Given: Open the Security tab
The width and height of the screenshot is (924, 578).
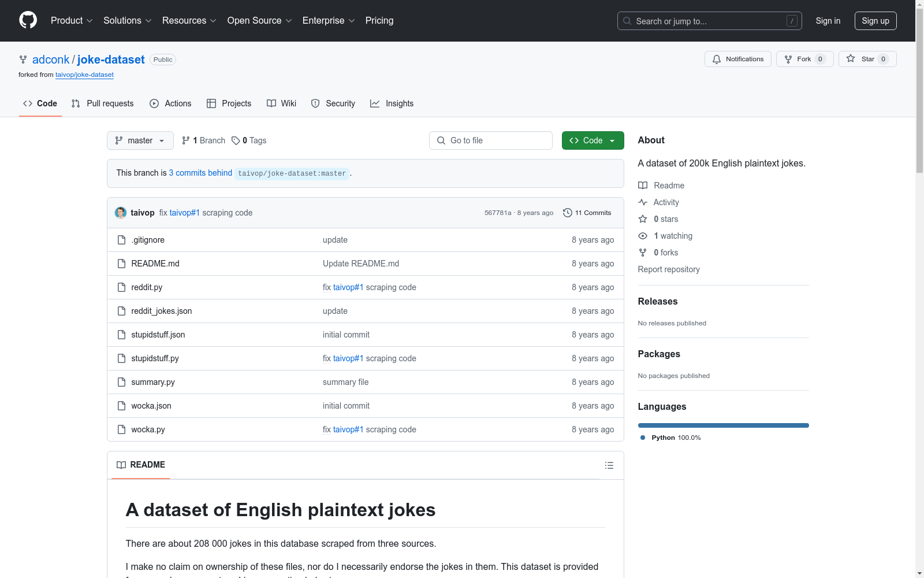Looking at the screenshot, I should coord(333,103).
